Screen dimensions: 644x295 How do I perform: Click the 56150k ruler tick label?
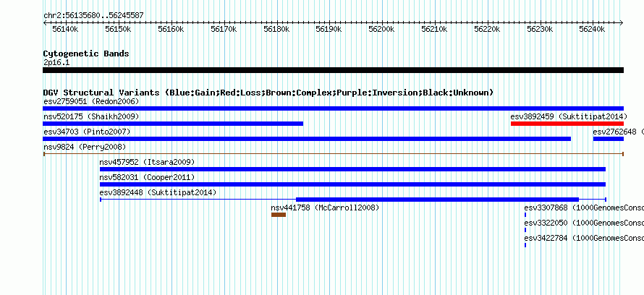pyautogui.click(x=118, y=30)
